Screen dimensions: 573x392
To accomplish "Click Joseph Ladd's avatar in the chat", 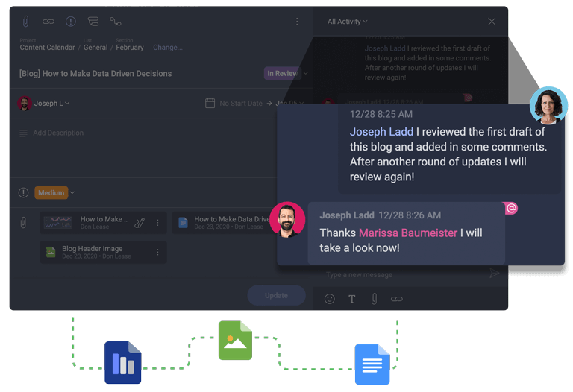I will click(287, 220).
